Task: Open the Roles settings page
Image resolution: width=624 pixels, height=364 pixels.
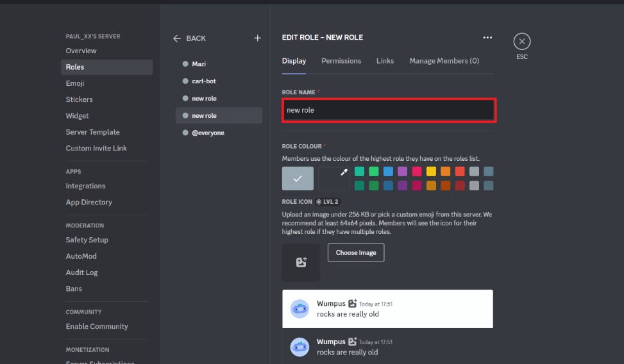Action: pos(106,67)
